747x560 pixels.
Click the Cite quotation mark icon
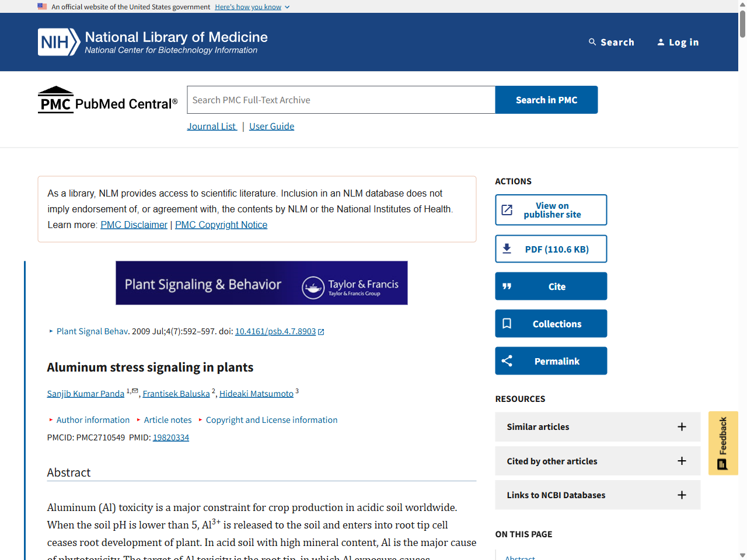[507, 286]
